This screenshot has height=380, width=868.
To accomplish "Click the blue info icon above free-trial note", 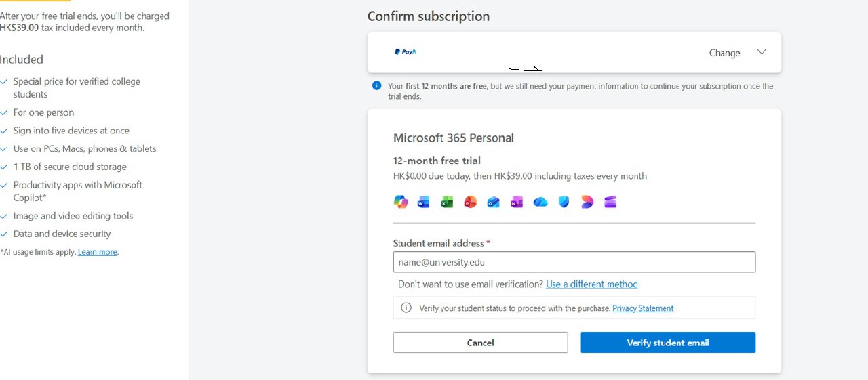I will (376, 86).
